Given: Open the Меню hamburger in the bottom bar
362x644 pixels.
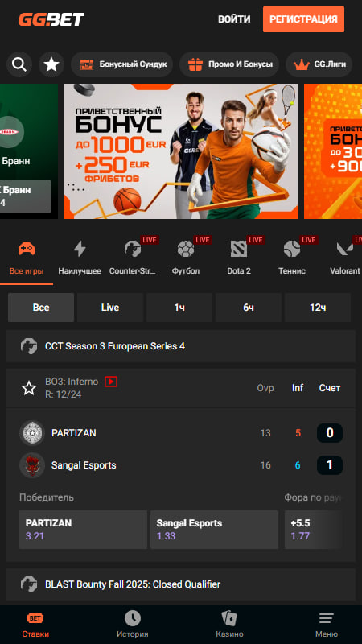Looking at the screenshot, I should coord(327,624).
